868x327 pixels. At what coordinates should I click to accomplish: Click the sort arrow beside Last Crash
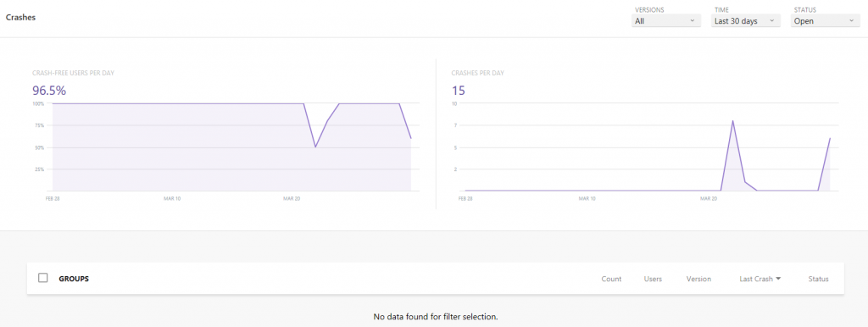pos(778,279)
